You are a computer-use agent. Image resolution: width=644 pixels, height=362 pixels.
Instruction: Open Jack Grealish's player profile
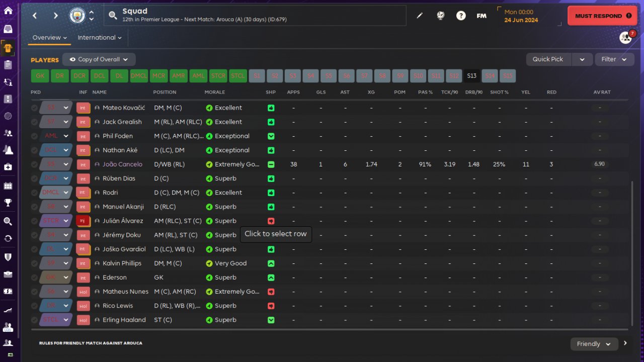[122, 122]
